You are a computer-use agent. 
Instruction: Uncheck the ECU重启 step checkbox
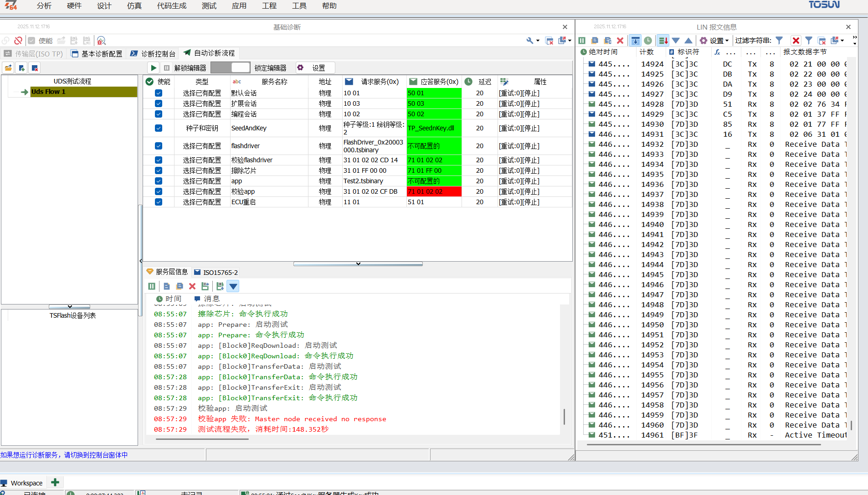[x=158, y=202]
